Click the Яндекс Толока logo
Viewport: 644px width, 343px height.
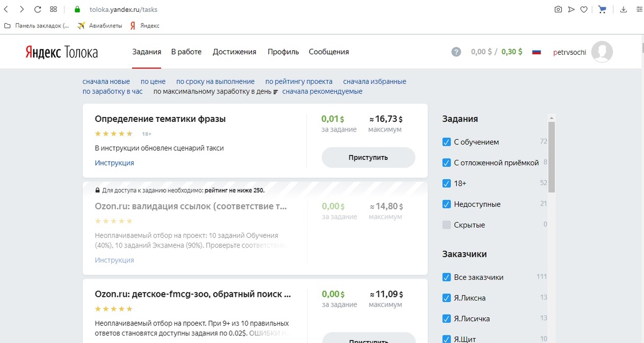62,52
